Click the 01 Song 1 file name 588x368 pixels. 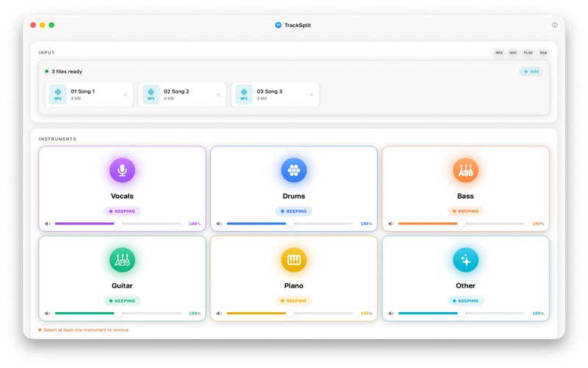coord(82,91)
